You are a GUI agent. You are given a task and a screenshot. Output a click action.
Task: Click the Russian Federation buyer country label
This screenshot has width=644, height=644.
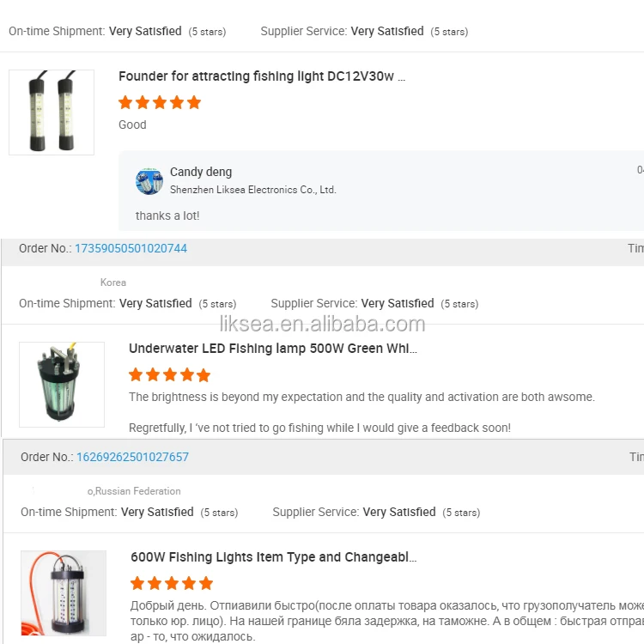[136, 491]
